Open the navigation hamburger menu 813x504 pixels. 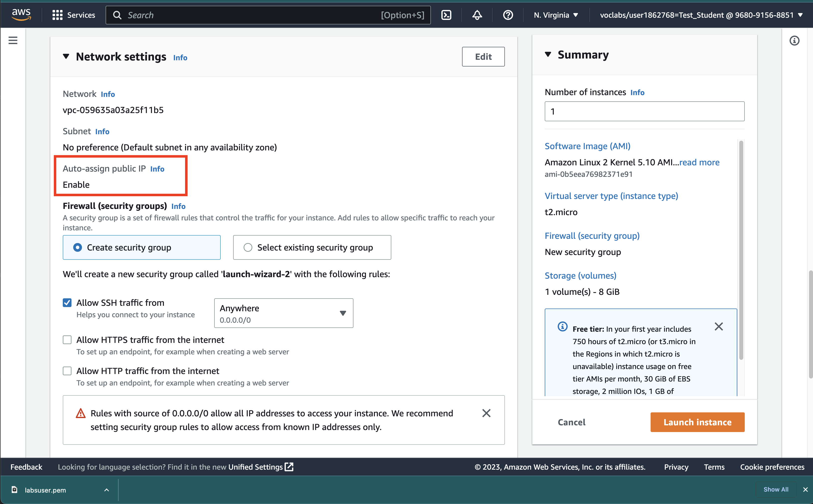click(x=13, y=40)
